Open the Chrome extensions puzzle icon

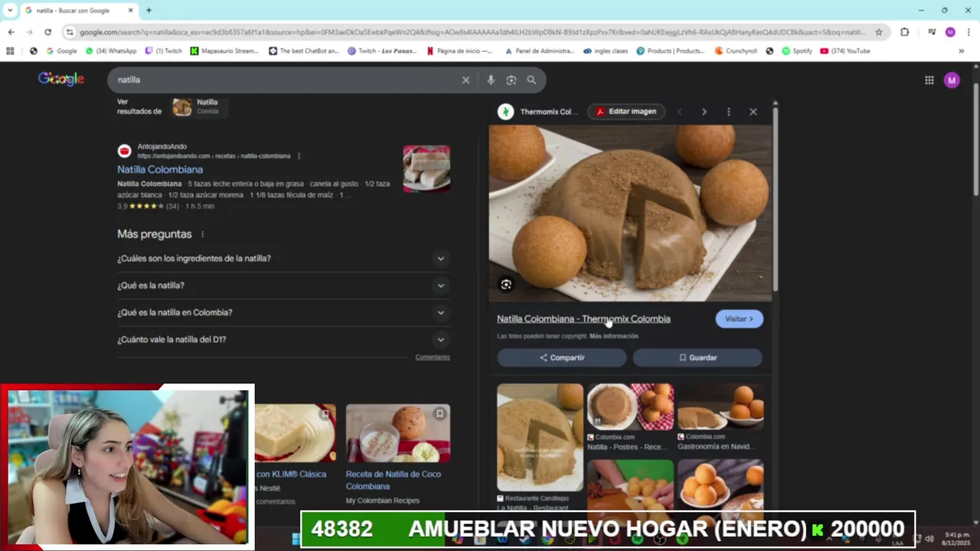coord(905,32)
